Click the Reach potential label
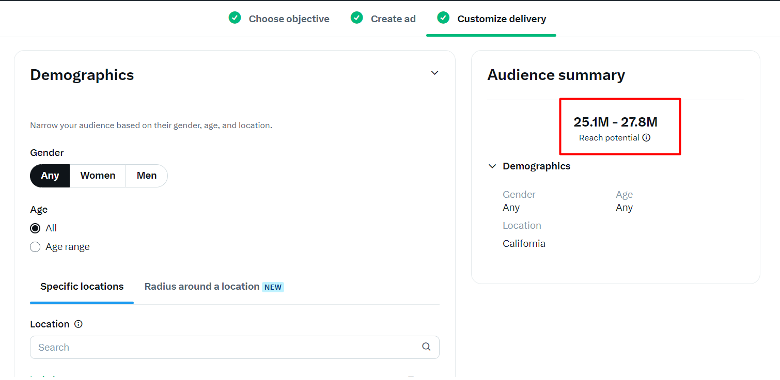This screenshot has height=380, width=780. pos(609,138)
